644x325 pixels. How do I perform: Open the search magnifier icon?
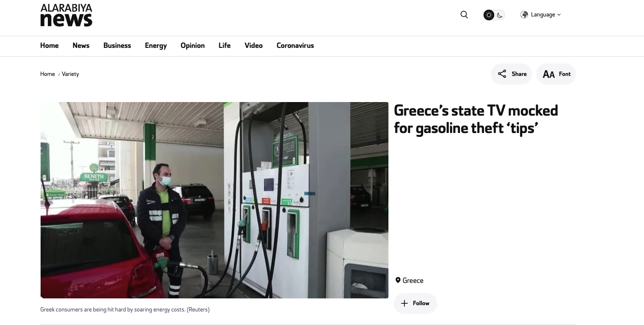click(464, 15)
